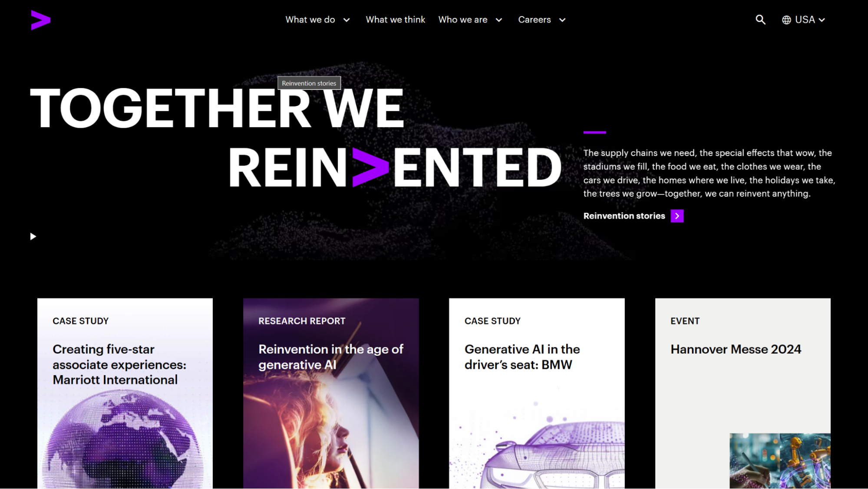Click the Hannover Messe event thumbnail image
The width and height of the screenshot is (868, 489).
pyautogui.click(x=780, y=461)
